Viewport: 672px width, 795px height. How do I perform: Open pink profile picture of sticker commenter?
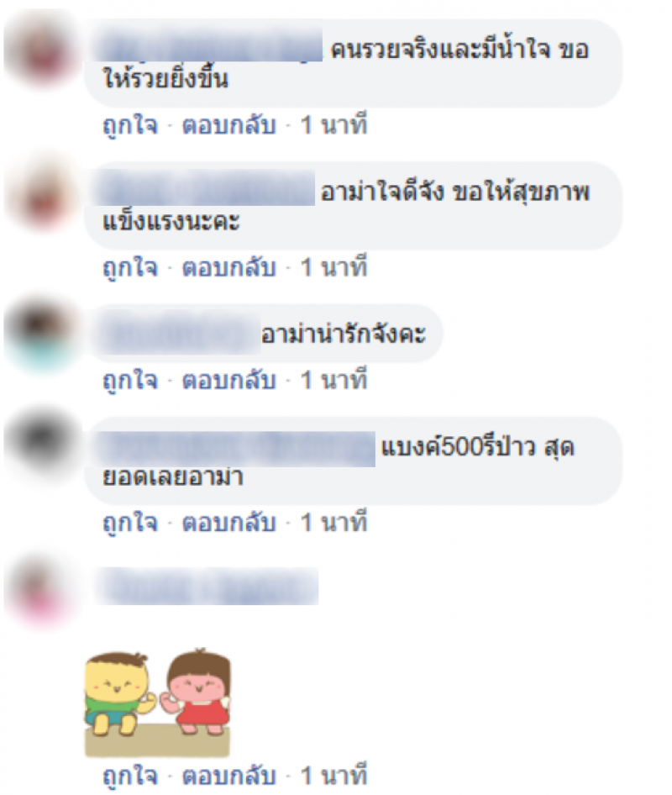[x=43, y=591]
